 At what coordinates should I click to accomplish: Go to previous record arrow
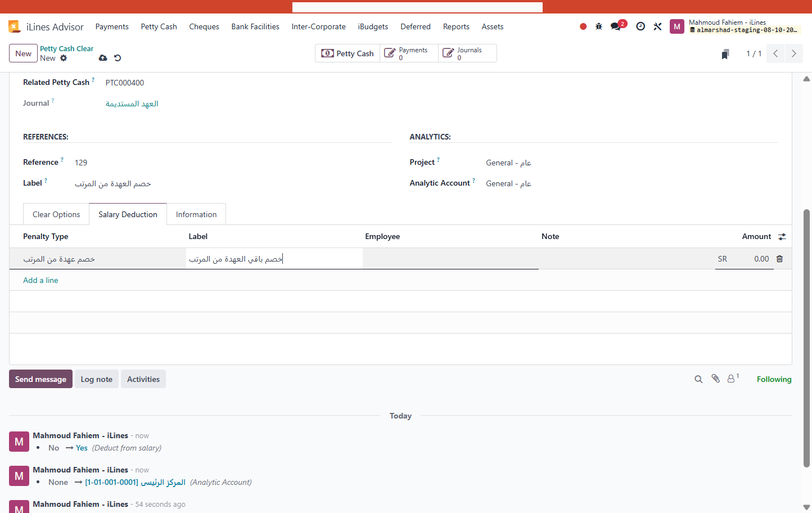click(775, 53)
